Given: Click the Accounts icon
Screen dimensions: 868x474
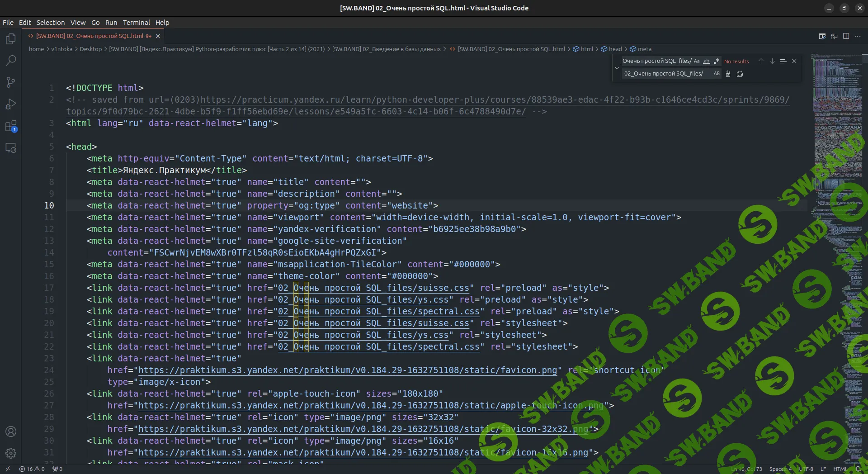Looking at the screenshot, I should (11, 431).
